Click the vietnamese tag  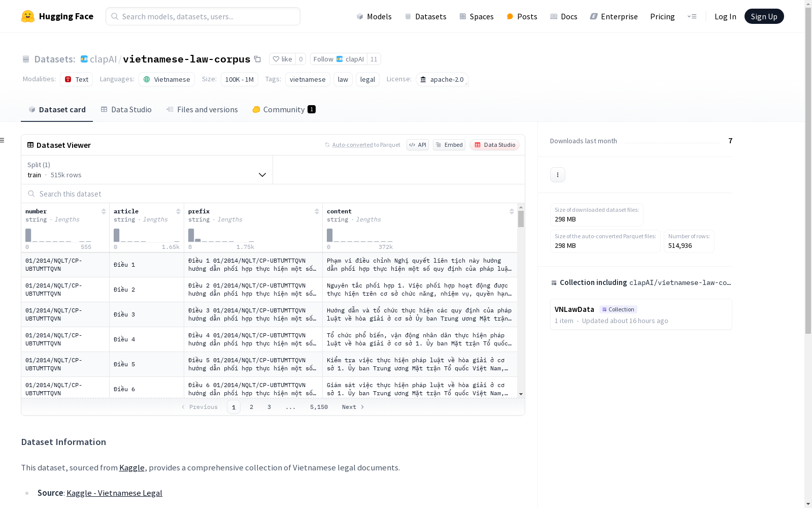(x=308, y=79)
